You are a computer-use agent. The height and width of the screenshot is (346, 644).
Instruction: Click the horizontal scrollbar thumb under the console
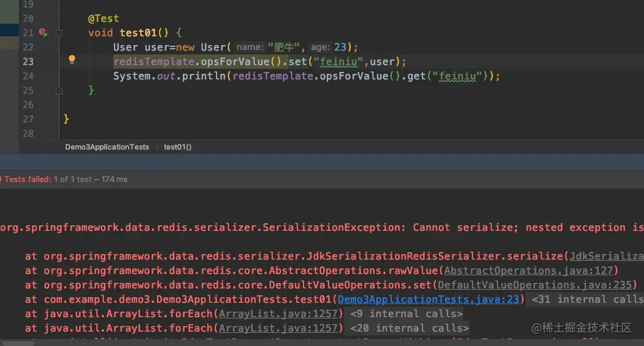[x=18, y=343]
